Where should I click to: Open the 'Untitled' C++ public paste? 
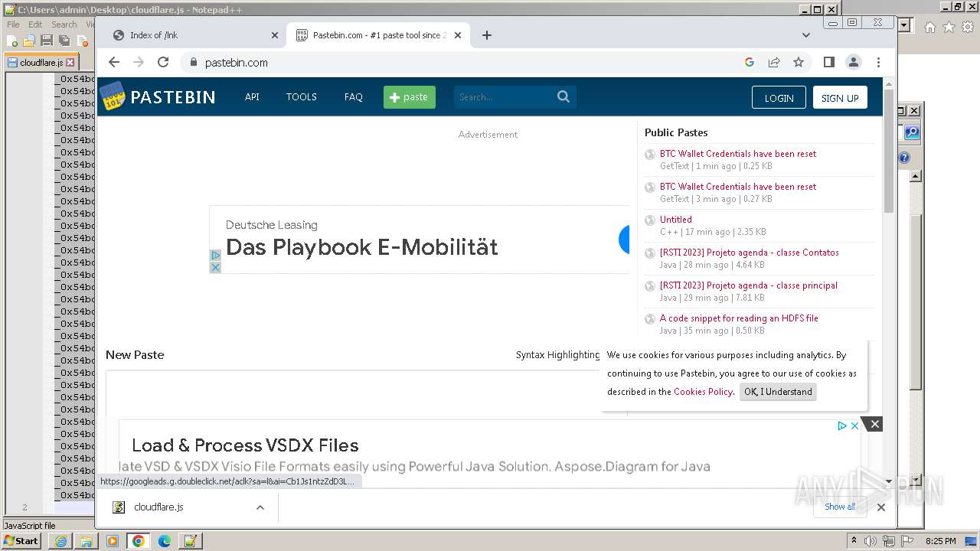point(675,220)
